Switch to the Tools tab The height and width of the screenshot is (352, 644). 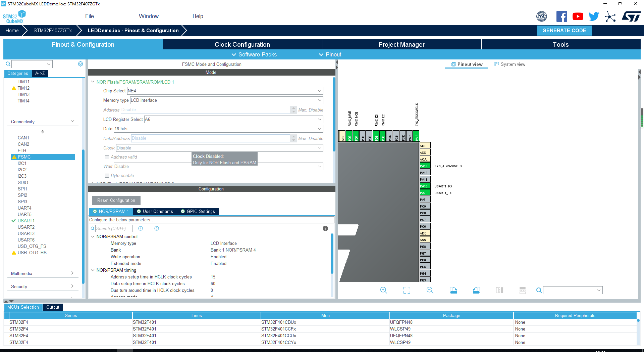point(561,44)
